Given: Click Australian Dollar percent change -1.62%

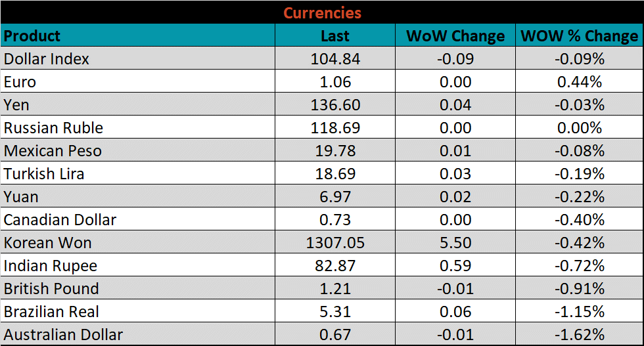Looking at the screenshot, I should [579, 334].
